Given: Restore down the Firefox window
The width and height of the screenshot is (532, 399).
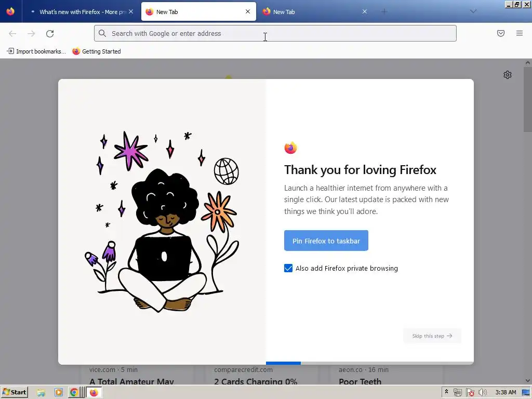Looking at the screenshot, I should click(517, 4).
